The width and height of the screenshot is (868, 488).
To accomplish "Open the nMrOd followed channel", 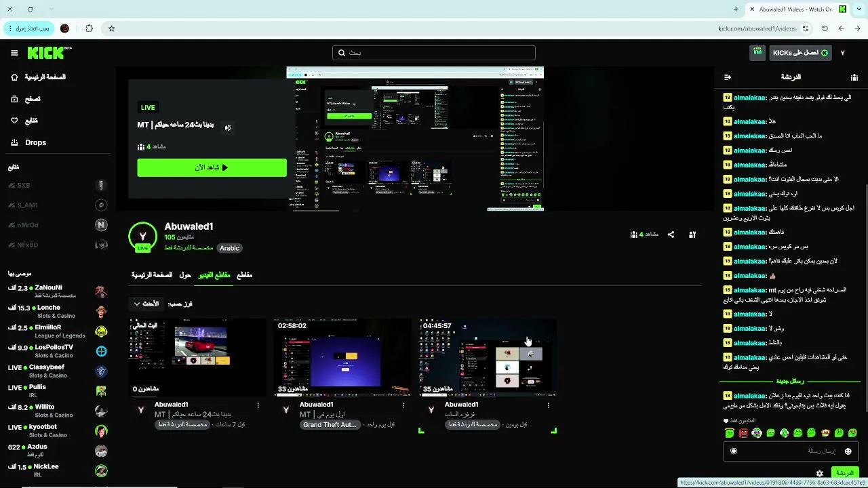I will pos(58,225).
